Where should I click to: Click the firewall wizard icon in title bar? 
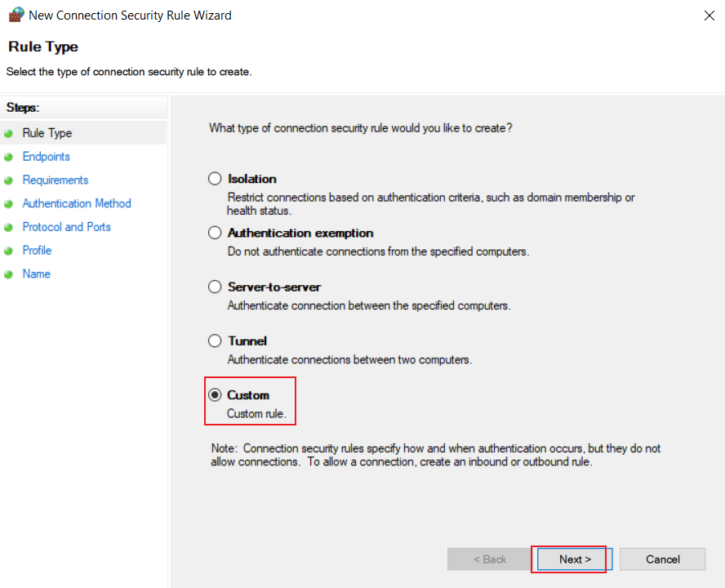[16, 15]
